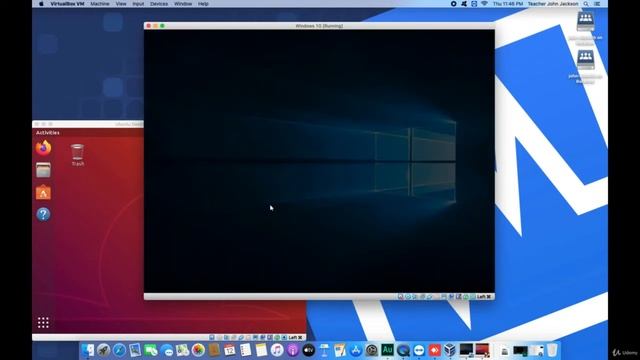Open the Help menu
The image size is (640, 360).
(x=203, y=4)
